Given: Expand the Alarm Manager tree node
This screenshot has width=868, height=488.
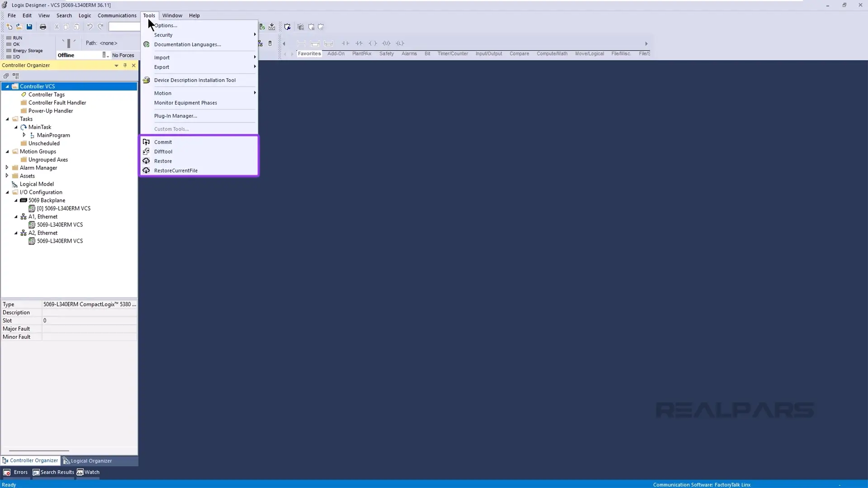Looking at the screenshot, I should point(7,168).
